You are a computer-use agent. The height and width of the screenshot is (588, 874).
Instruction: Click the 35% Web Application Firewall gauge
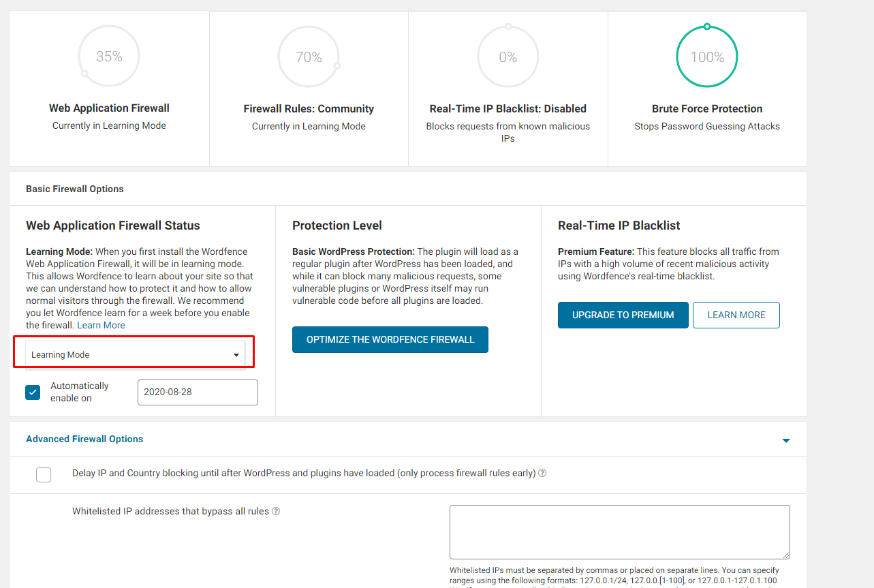109,57
